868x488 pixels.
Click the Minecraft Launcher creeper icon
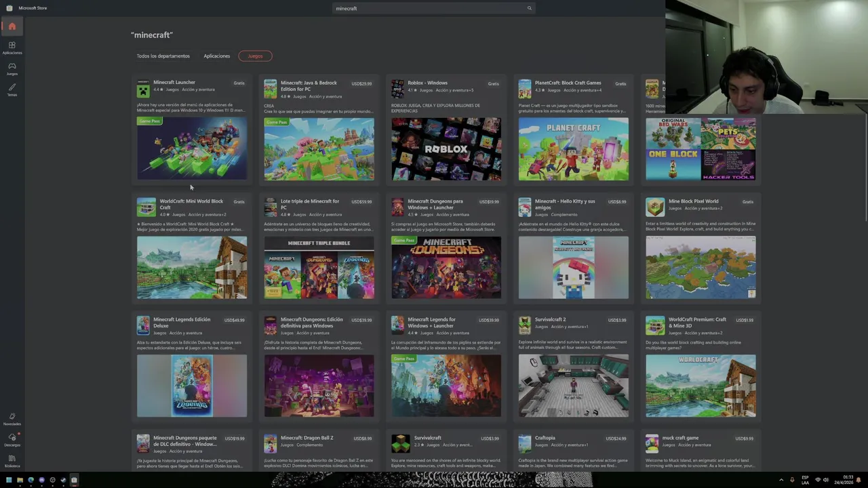143,88
